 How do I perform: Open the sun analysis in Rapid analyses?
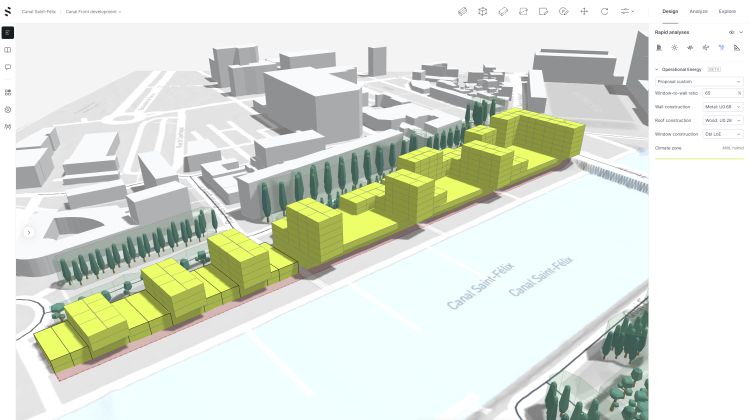[x=674, y=47]
